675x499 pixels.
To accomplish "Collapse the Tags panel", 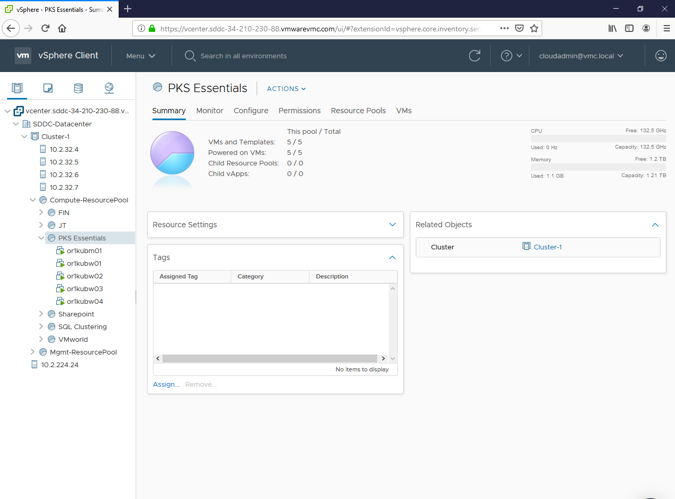I will [392, 257].
